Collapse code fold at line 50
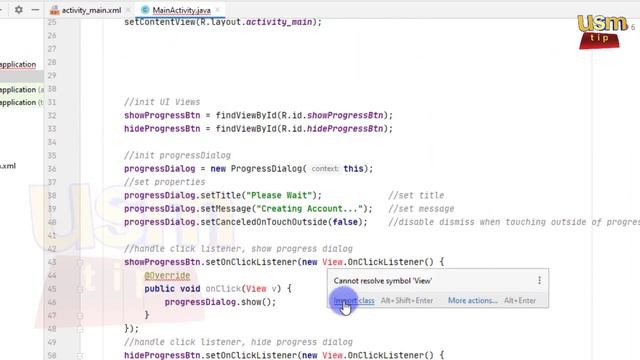 pyautogui.click(x=80, y=356)
